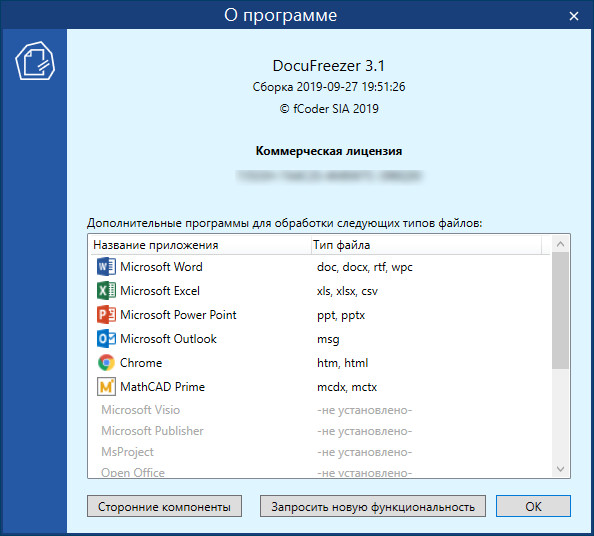Viewport: 594px width, 536px height.
Task: Click the Microsoft Power Point icon
Action: point(106,314)
